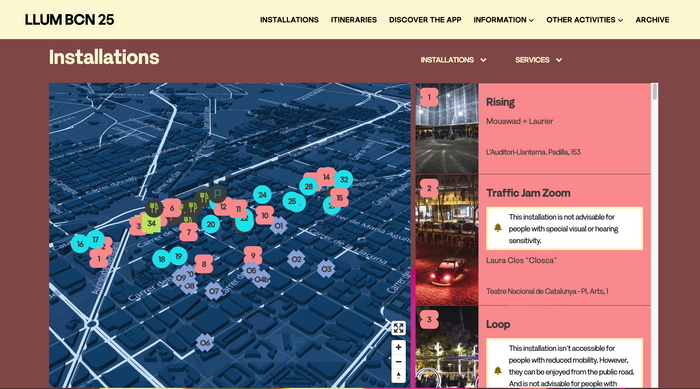Go to Installations in top navigation
Image resolution: width=700 pixels, height=389 pixels.
pos(289,20)
